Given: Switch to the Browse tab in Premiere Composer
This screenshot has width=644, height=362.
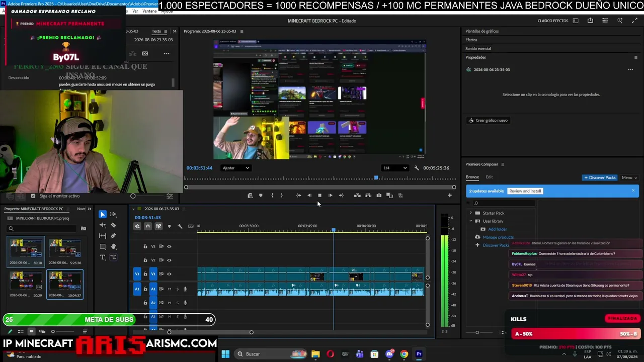Looking at the screenshot, I should [472, 177].
